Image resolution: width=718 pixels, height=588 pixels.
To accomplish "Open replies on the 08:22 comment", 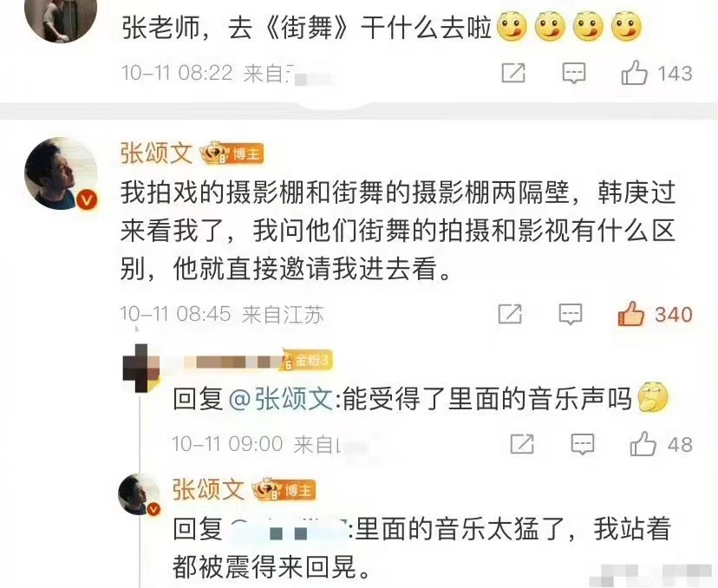I will click(574, 73).
